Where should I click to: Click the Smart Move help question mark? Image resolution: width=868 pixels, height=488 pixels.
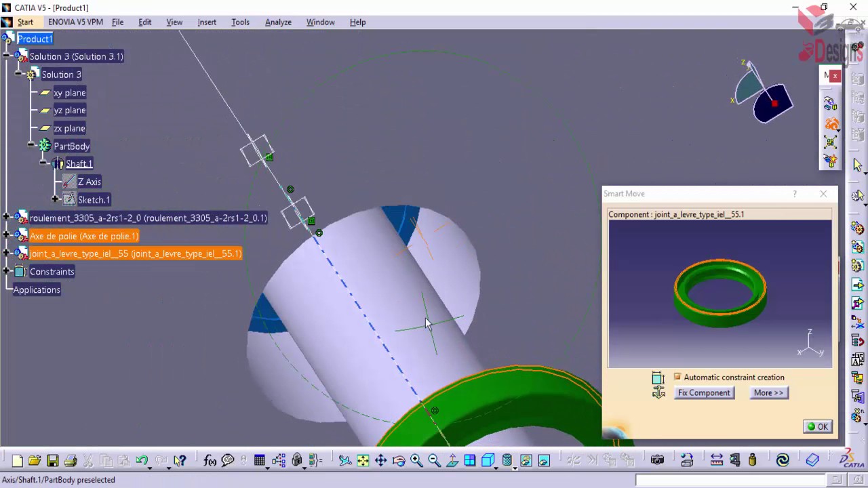pyautogui.click(x=795, y=194)
